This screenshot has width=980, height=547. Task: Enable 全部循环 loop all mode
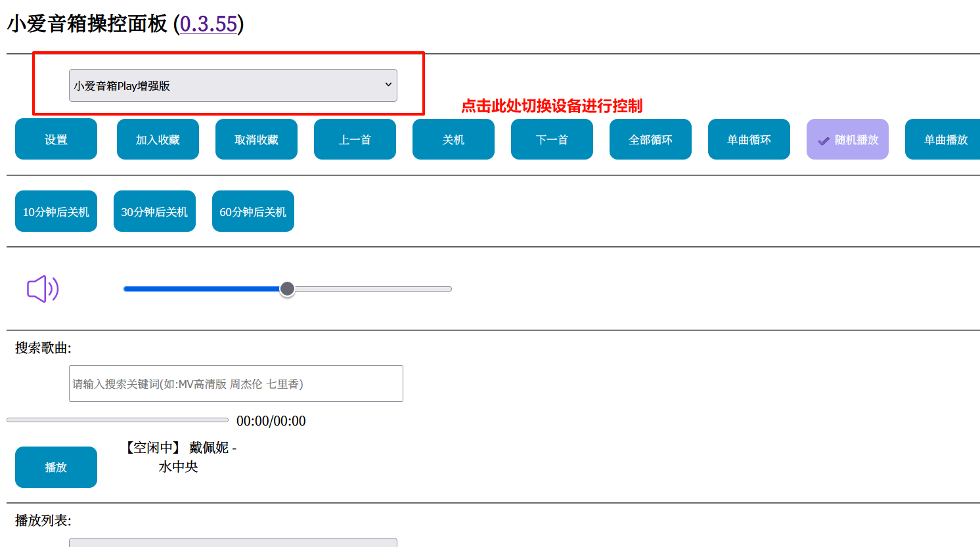(650, 139)
